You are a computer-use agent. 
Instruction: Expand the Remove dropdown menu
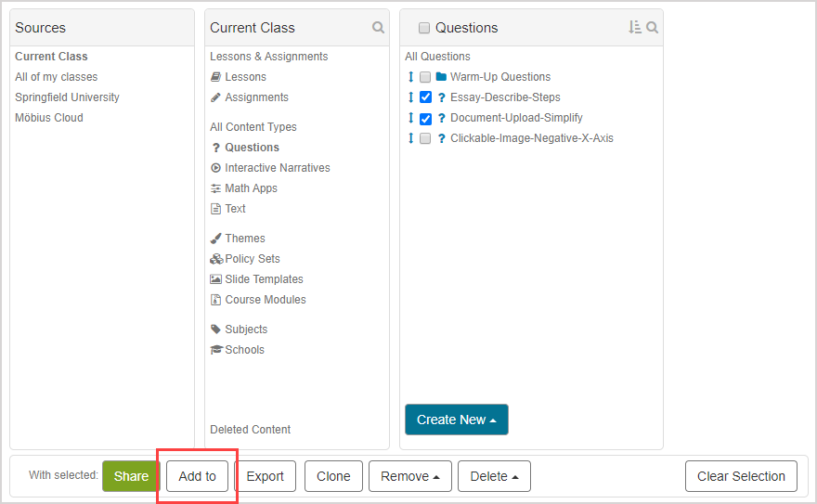point(409,476)
